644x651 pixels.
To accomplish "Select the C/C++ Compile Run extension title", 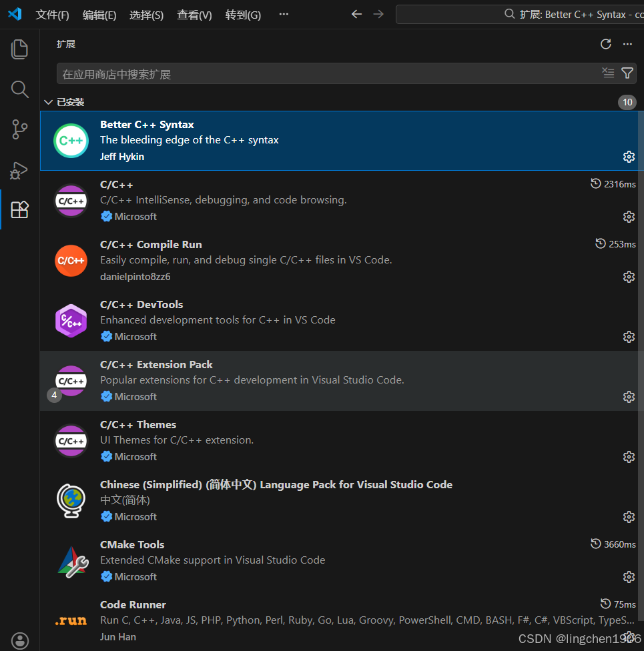I will coord(151,245).
